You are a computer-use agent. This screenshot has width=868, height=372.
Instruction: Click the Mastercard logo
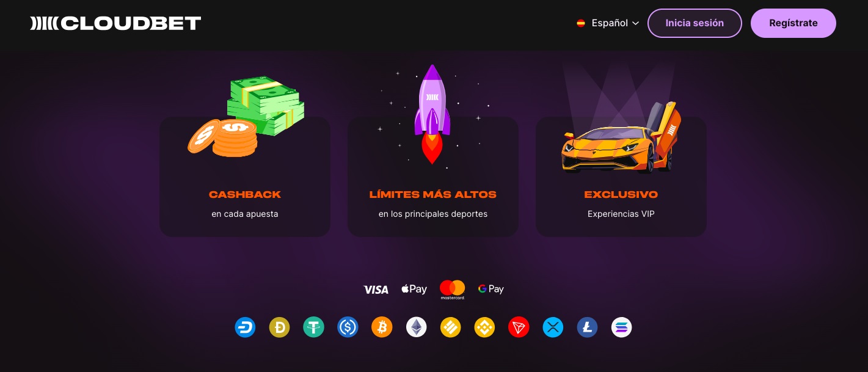[452, 290]
